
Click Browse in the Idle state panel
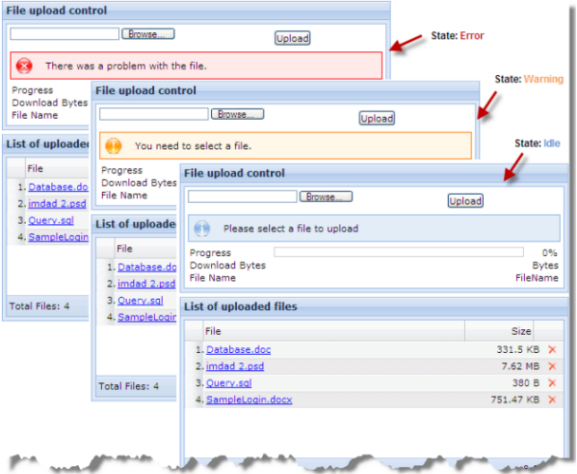[x=326, y=197]
